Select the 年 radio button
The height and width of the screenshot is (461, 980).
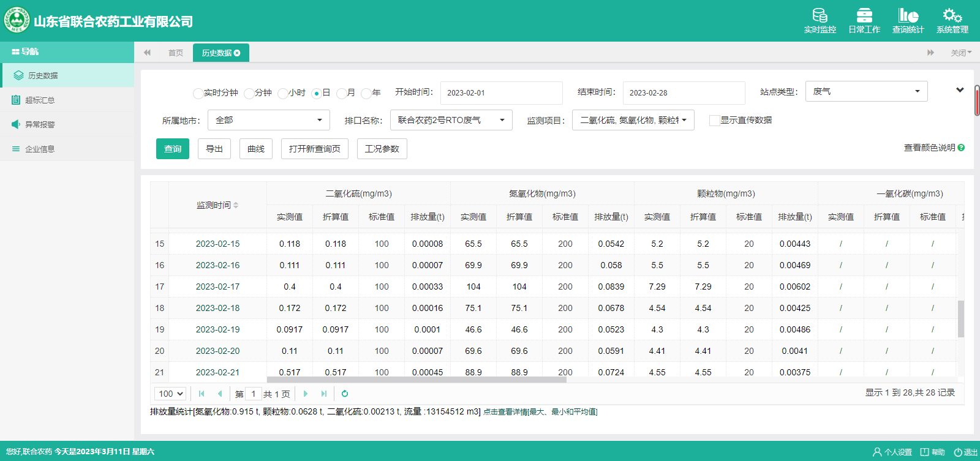point(366,93)
